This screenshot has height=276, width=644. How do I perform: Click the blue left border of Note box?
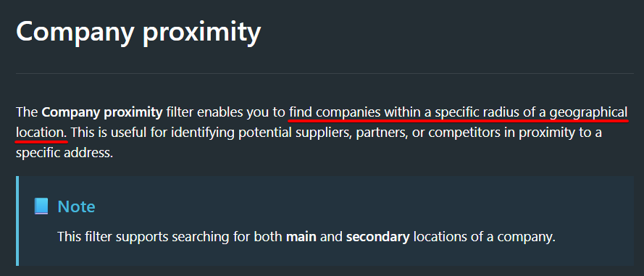click(x=17, y=221)
